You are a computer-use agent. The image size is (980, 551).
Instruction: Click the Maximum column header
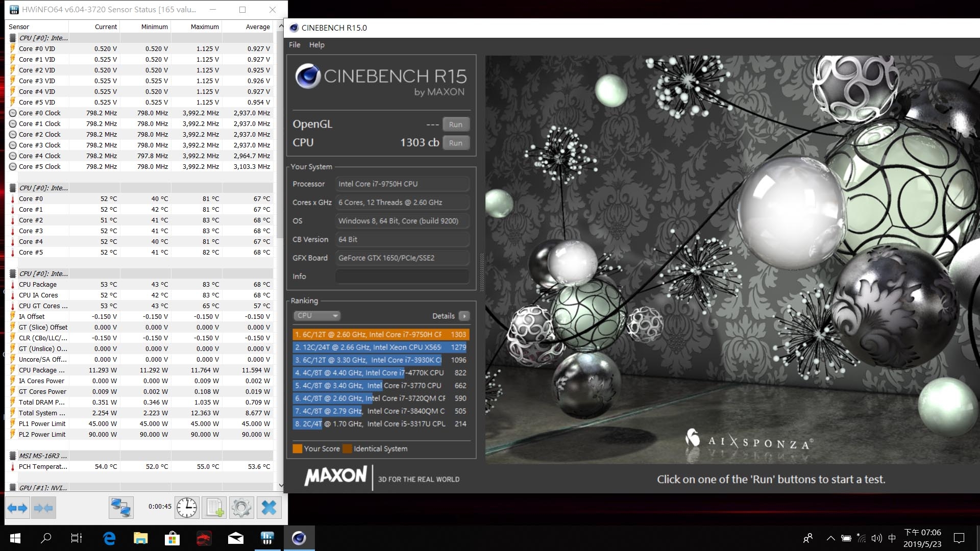pyautogui.click(x=204, y=27)
